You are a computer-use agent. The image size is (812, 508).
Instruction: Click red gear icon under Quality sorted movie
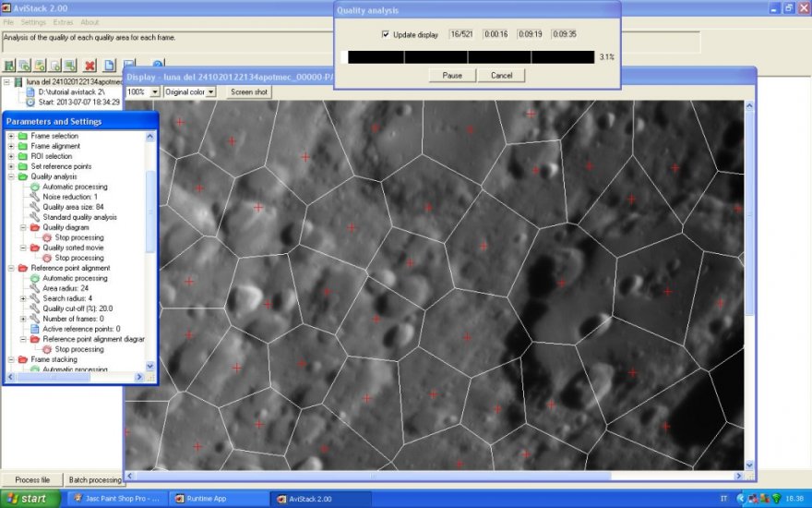tap(47, 258)
